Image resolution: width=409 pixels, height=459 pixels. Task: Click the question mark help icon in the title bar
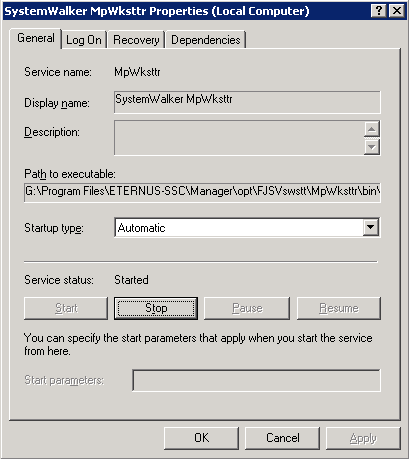(379, 11)
